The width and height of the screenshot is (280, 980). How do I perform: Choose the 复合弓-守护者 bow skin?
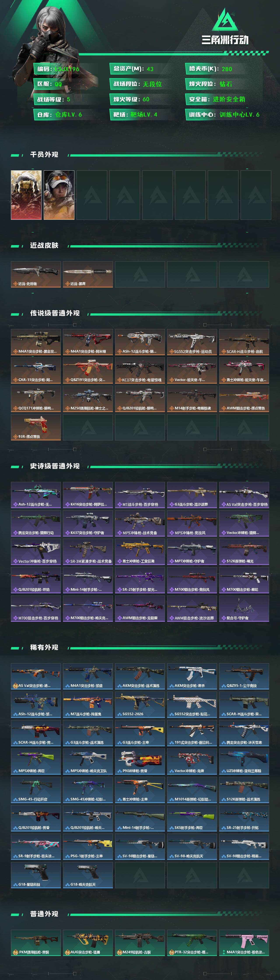point(244,608)
